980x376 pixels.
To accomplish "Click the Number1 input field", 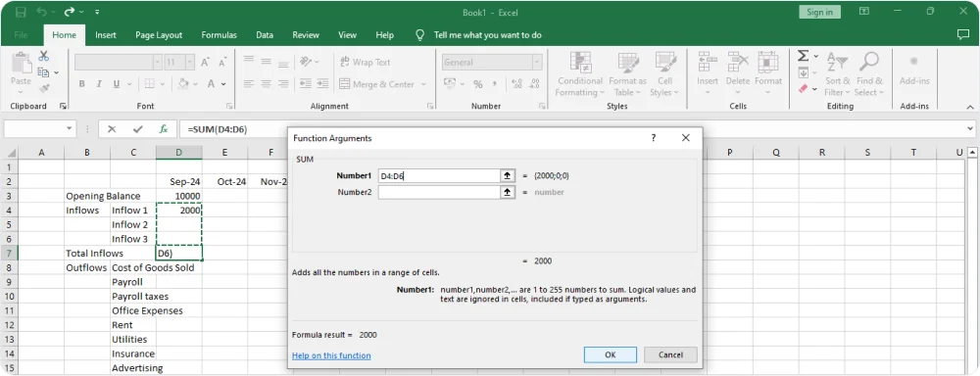I will (439, 176).
